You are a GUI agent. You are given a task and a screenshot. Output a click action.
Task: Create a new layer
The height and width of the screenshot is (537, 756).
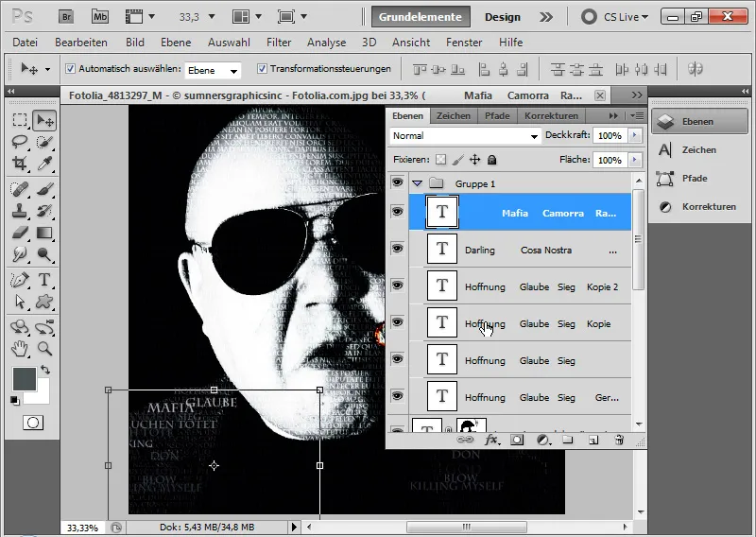pyautogui.click(x=593, y=440)
